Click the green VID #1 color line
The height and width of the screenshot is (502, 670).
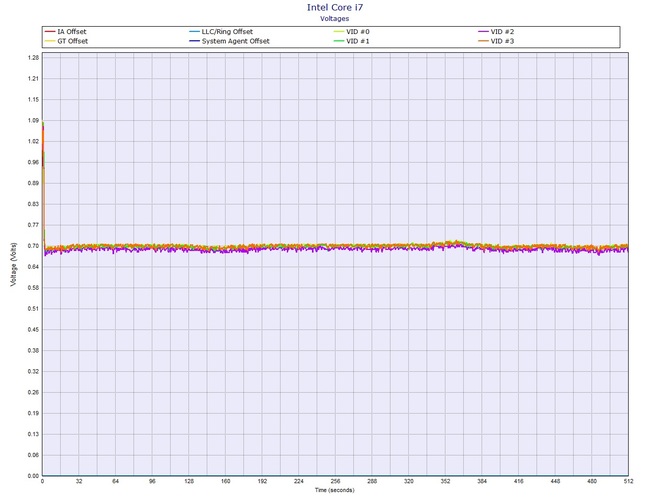pyautogui.click(x=339, y=41)
